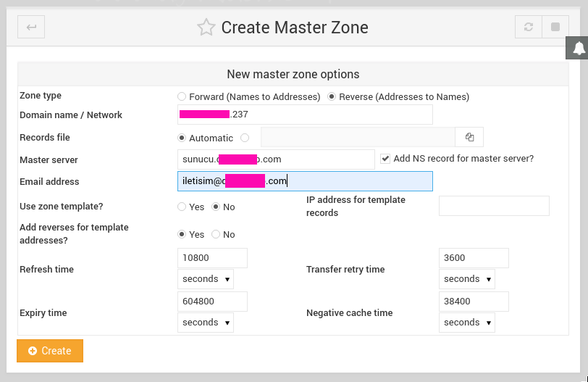The image size is (588, 382).
Task: Click the favorite star icon
Action: (x=206, y=28)
